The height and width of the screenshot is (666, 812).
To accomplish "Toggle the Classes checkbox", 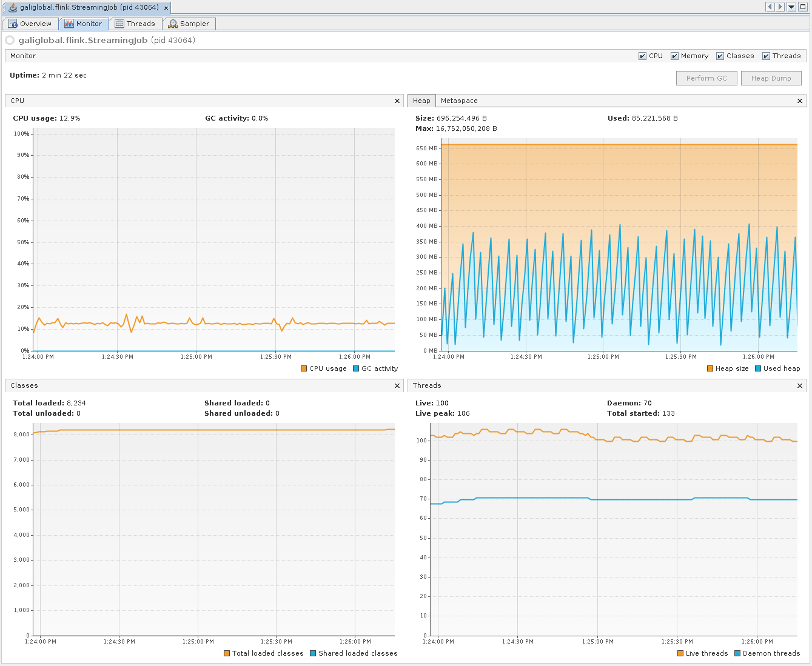I will tap(720, 56).
